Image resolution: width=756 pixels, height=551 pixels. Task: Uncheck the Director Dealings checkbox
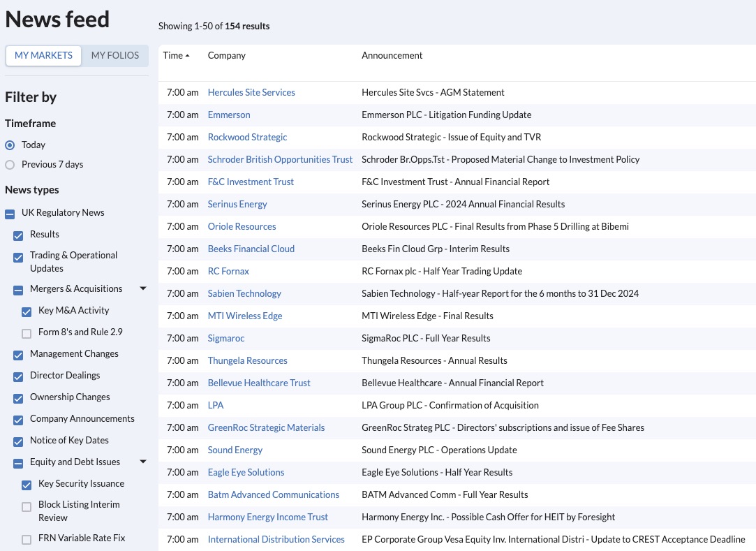tap(18, 377)
